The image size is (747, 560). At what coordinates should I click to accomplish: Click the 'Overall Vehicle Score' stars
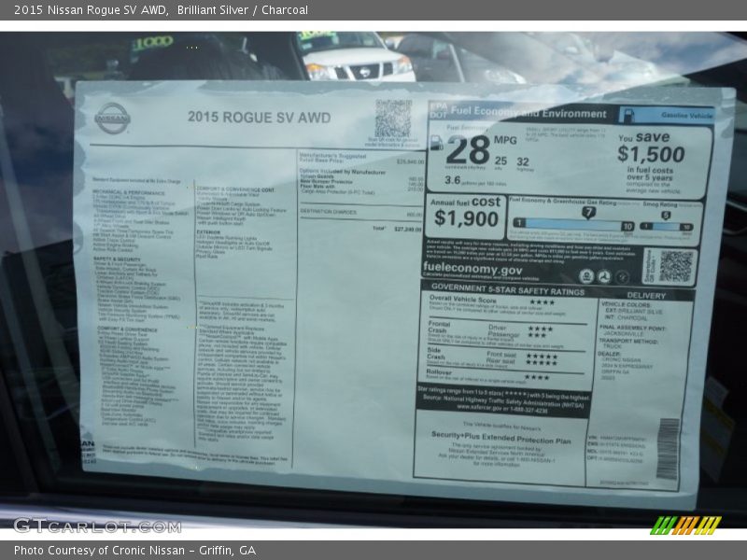click(543, 302)
